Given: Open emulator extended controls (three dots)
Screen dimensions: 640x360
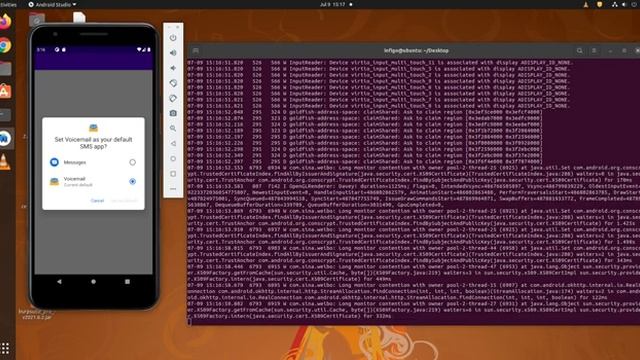Looking at the screenshot, I should click(x=173, y=189).
